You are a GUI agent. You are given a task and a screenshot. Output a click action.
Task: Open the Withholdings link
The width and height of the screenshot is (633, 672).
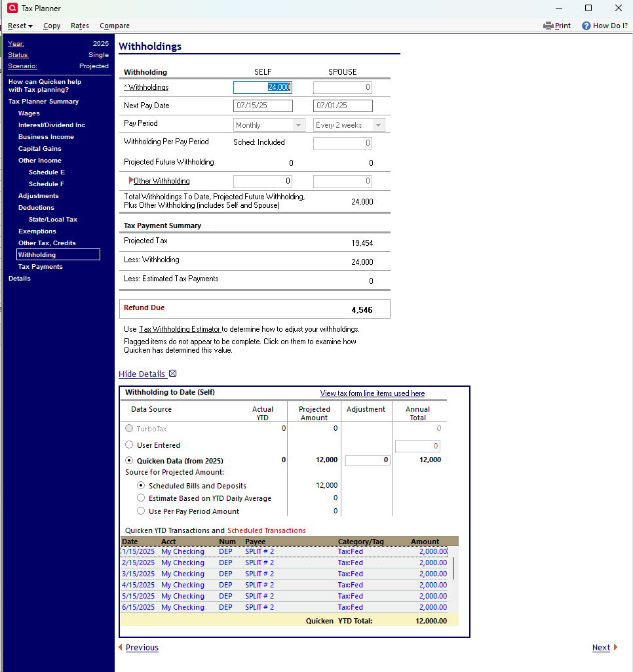click(148, 87)
